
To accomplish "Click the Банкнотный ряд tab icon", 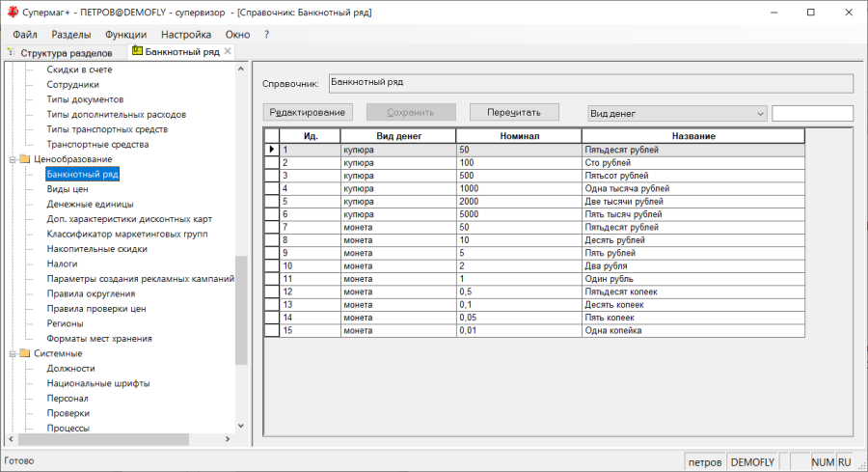I will point(137,51).
